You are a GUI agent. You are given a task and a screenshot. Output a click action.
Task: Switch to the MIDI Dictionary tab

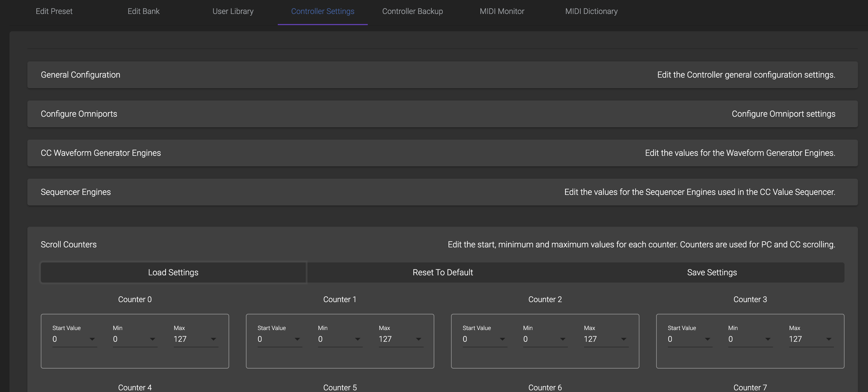click(x=591, y=11)
